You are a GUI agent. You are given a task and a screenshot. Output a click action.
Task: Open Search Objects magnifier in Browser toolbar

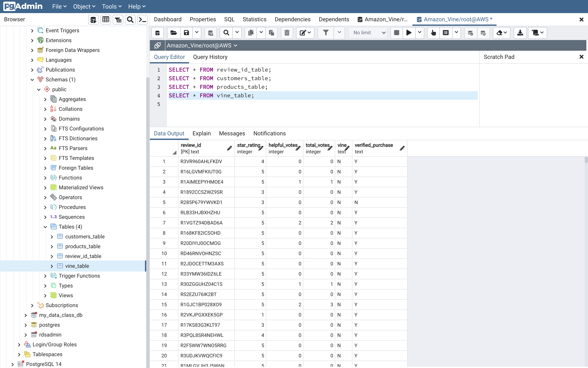coord(130,20)
